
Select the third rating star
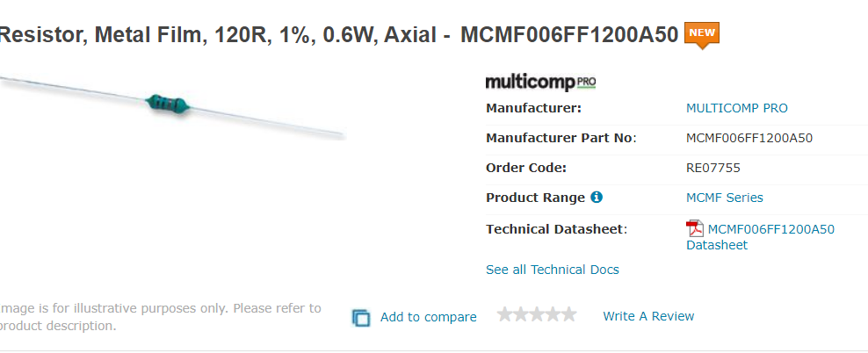tap(537, 315)
